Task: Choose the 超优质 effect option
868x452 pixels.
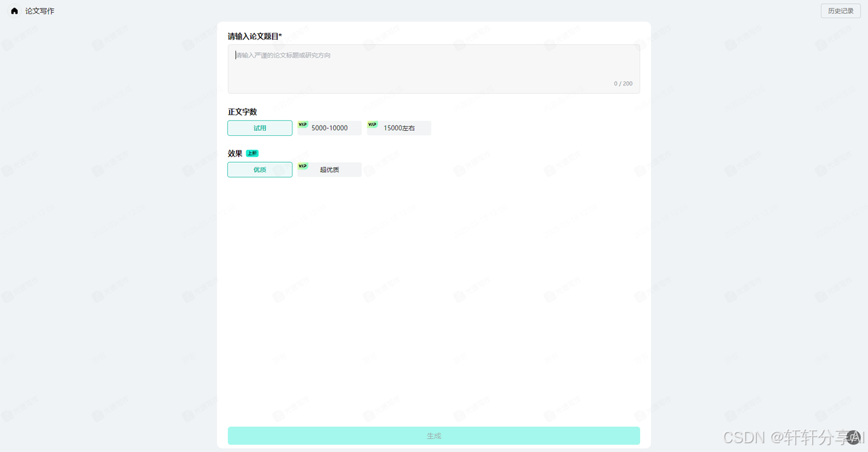Action: (330, 170)
